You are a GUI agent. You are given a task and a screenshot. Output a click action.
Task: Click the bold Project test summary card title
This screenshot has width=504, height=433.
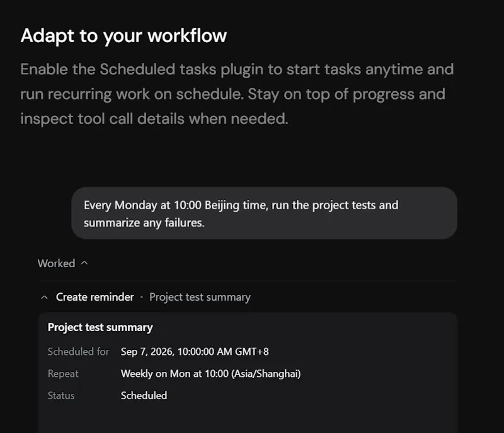[x=100, y=327]
